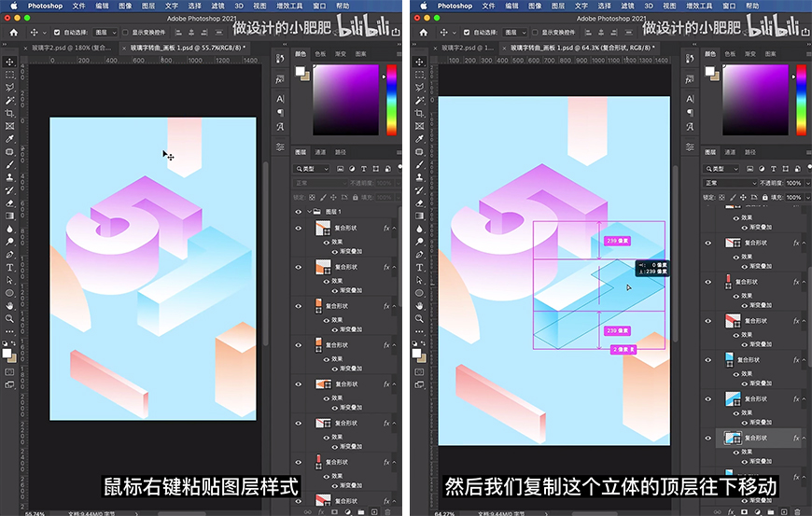Open 图层 auto-select dropdown in right options bar
This screenshot has height=516, width=812.
(x=515, y=32)
